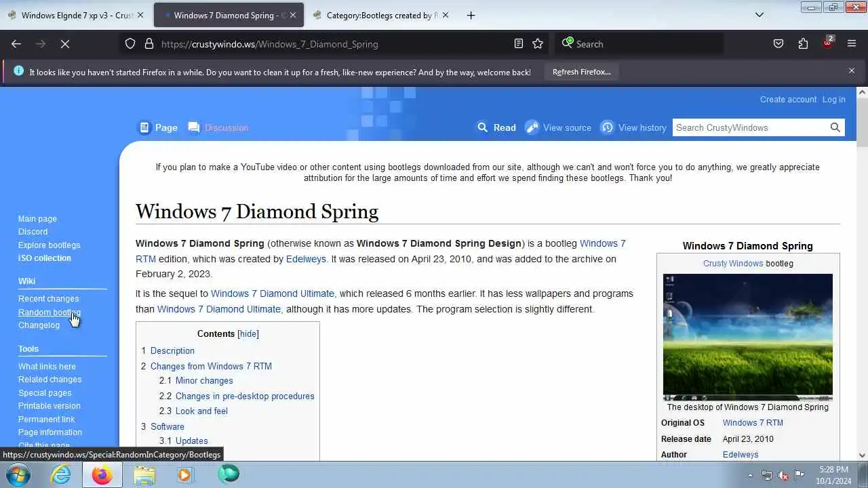This screenshot has height=488, width=868.
Task: Open the Printable version link
Action: [49, 406]
